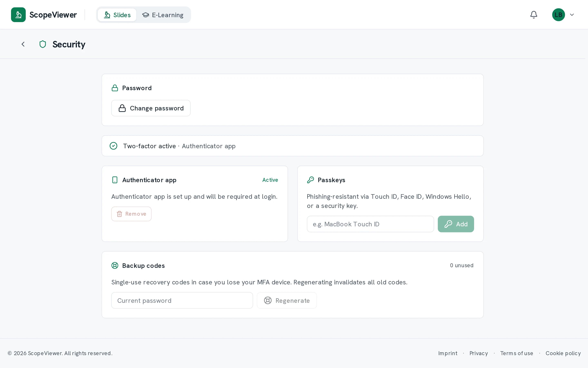
Task: Click the copyright notice text
Action: pyautogui.click(x=60, y=353)
